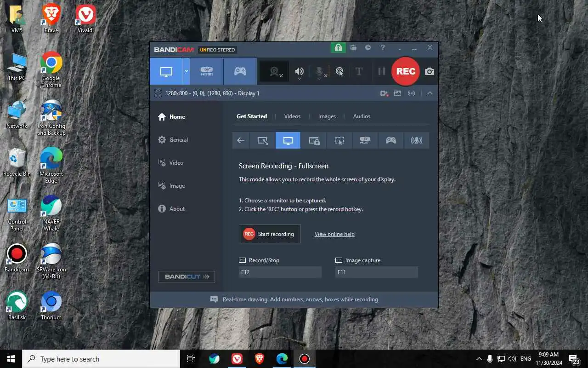Toggle the speaker sound icon
The height and width of the screenshot is (368, 588).
[300, 71]
